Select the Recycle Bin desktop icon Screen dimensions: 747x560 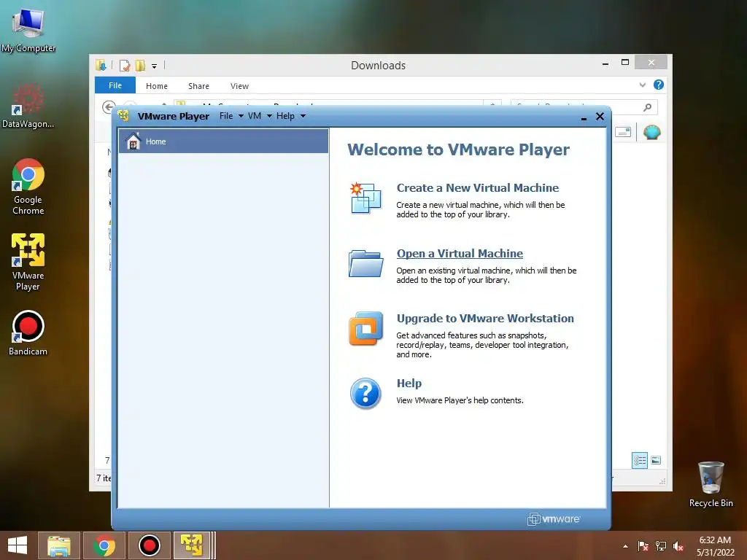click(x=711, y=484)
